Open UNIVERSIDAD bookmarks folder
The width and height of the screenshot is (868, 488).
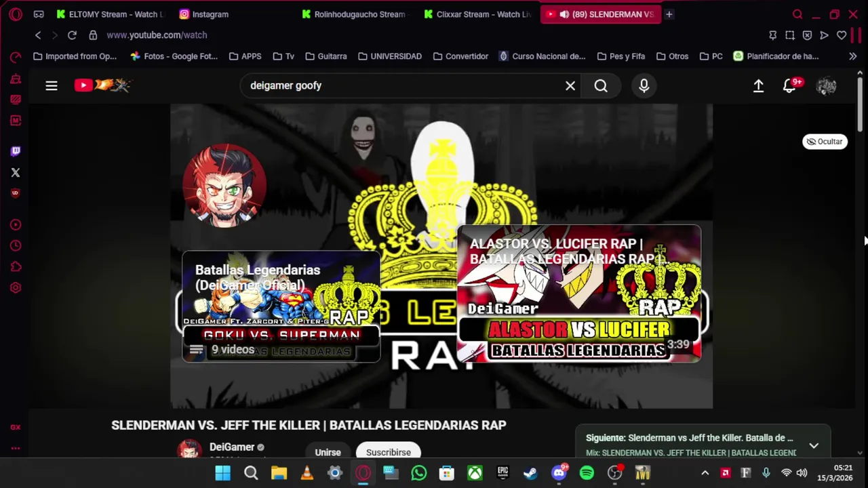tap(390, 56)
